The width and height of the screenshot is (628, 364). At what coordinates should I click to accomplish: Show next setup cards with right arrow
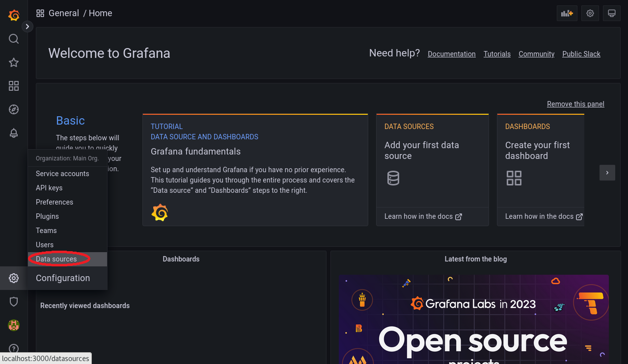pyautogui.click(x=607, y=173)
